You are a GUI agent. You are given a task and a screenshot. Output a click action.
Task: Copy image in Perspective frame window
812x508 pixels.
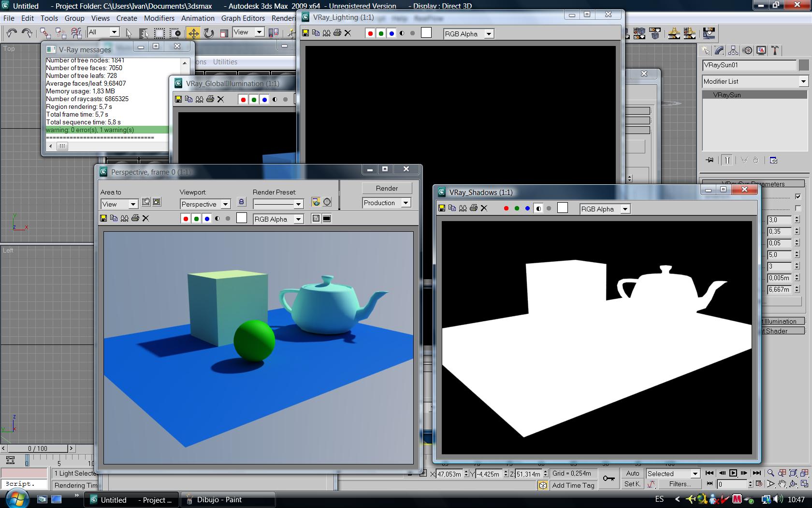pyautogui.click(x=114, y=218)
